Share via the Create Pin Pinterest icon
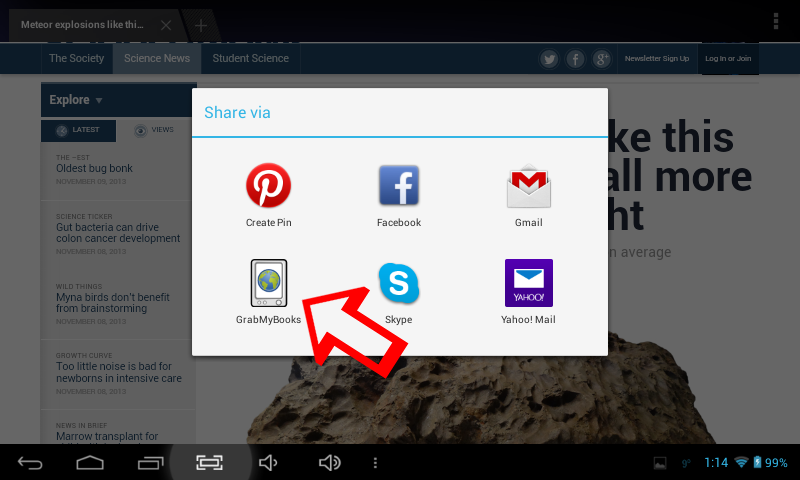Viewport: 800px width, 480px height. coord(268,185)
